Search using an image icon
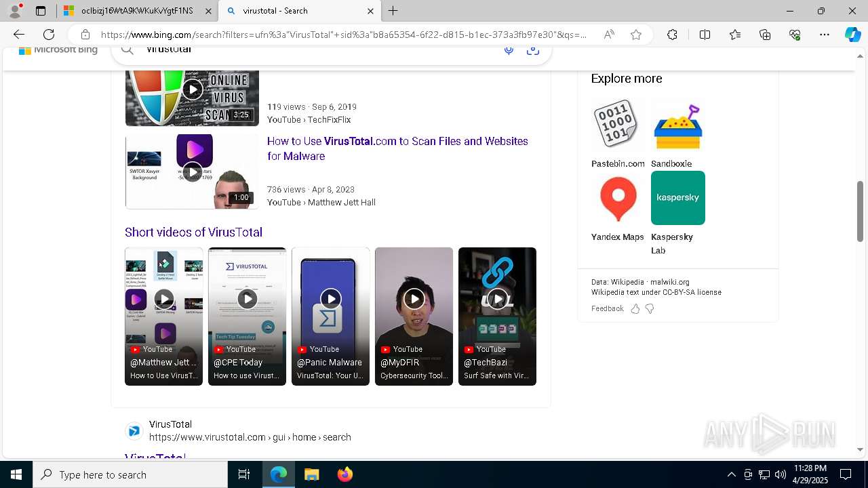Viewport: 868px width, 488px height. [533, 51]
